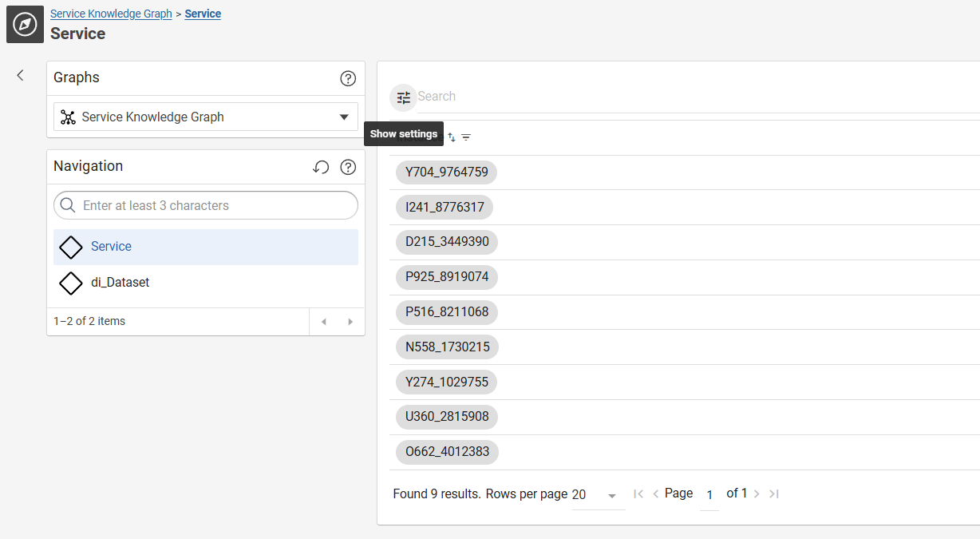
Task: Click the compass explorer icon in header
Action: pos(25,25)
